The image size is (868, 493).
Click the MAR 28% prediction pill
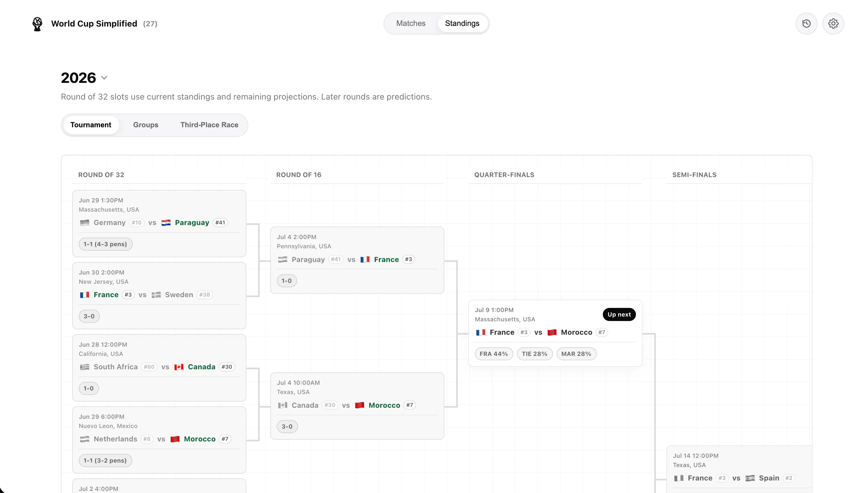click(576, 354)
